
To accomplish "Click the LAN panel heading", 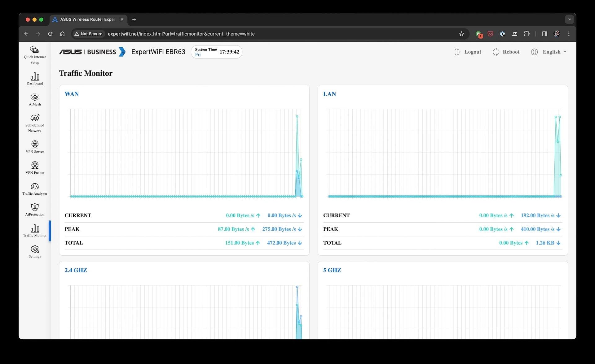I will click(x=329, y=94).
